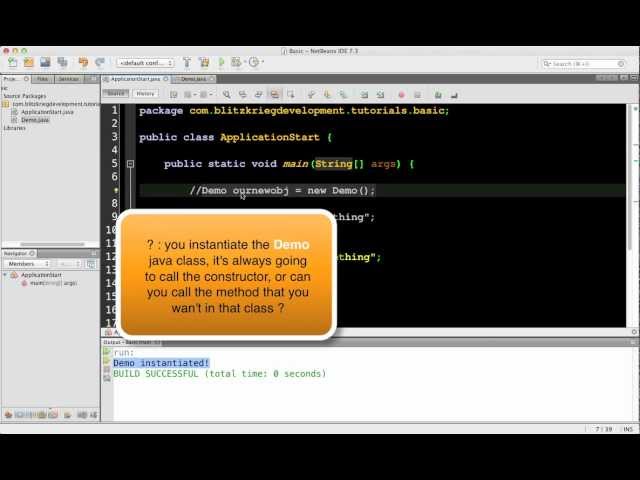The image size is (640, 480).
Task: Click the New Project toolbar icon
Action: (29, 62)
